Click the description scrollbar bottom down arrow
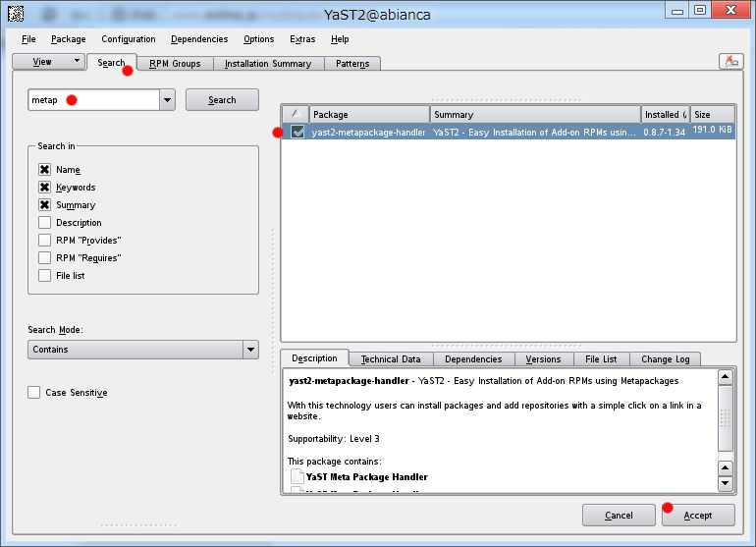 pos(725,483)
